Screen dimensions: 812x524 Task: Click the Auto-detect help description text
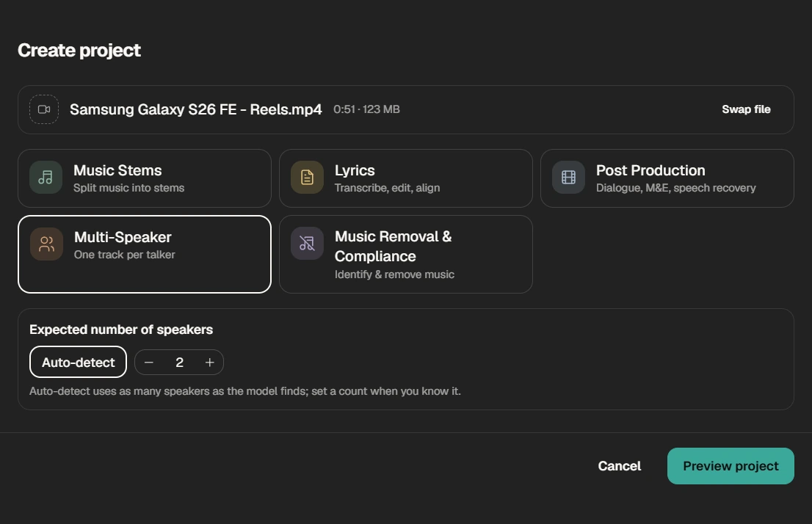click(245, 391)
